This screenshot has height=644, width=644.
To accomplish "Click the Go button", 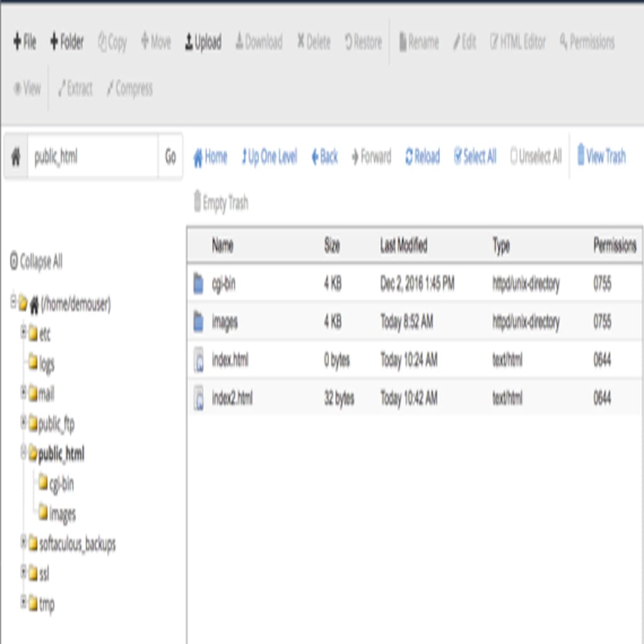I will pos(170,157).
